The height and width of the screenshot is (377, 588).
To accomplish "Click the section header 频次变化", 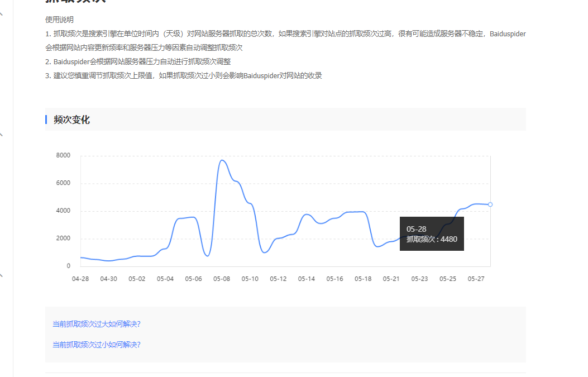I will click(x=71, y=120).
